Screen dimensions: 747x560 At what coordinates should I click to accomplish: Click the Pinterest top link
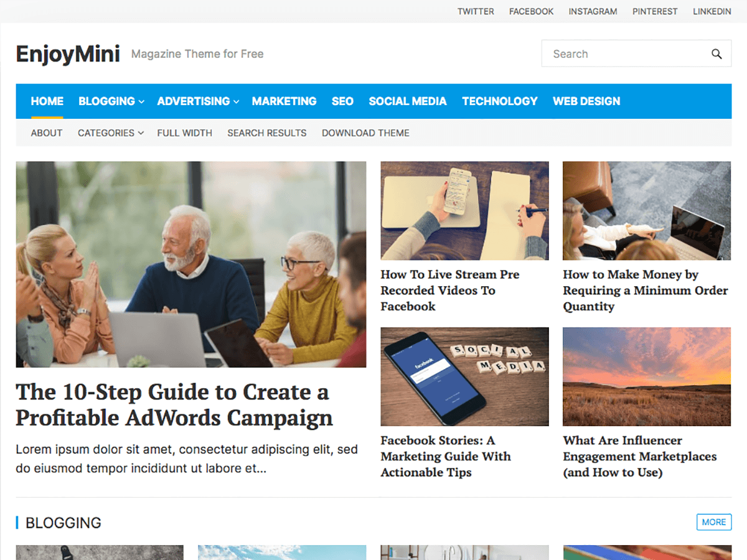tap(655, 11)
